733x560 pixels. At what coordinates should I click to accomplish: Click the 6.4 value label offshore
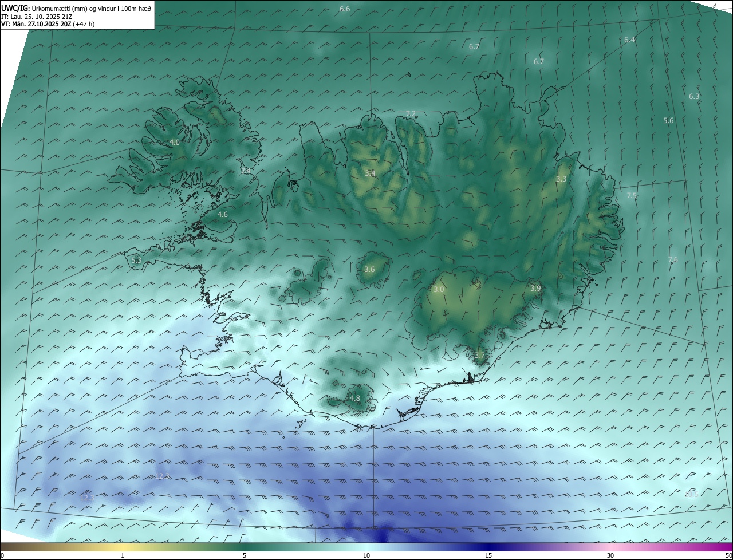(629, 40)
